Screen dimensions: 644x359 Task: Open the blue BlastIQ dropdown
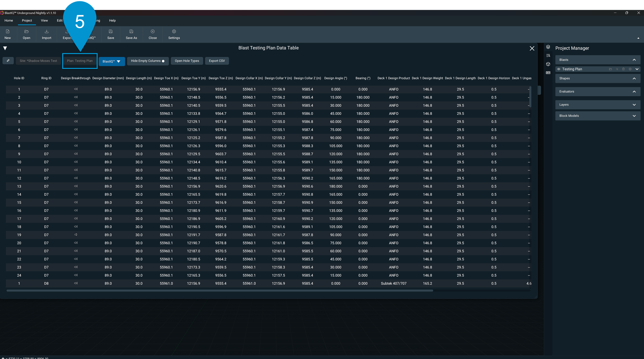point(112,61)
